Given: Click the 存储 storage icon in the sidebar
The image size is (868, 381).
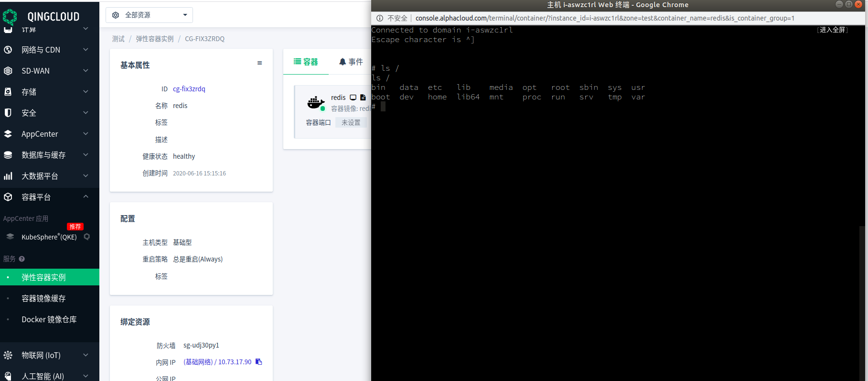Looking at the screenshot, I should coord(8,92).
